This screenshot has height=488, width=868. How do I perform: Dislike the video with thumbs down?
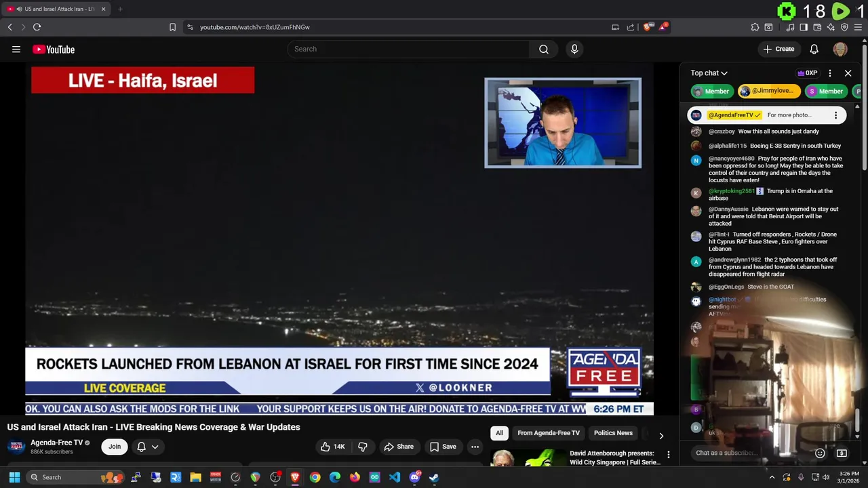click(x=363, y=447)
